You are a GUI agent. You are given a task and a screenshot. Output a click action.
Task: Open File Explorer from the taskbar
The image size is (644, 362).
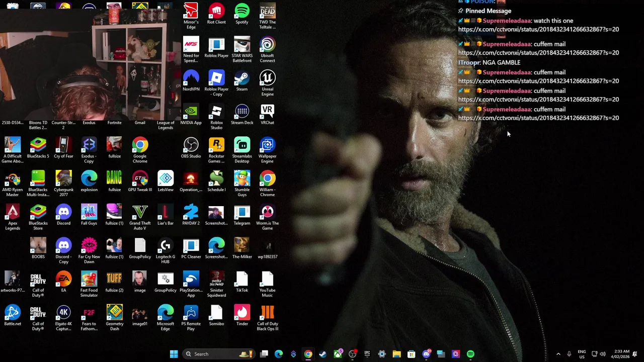click(396, 354)
